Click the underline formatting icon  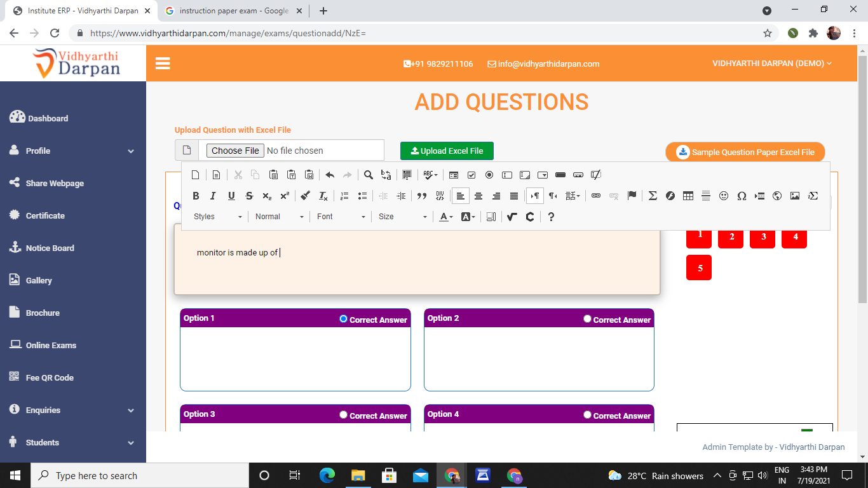pyautogui.click(x=231, y=196)
